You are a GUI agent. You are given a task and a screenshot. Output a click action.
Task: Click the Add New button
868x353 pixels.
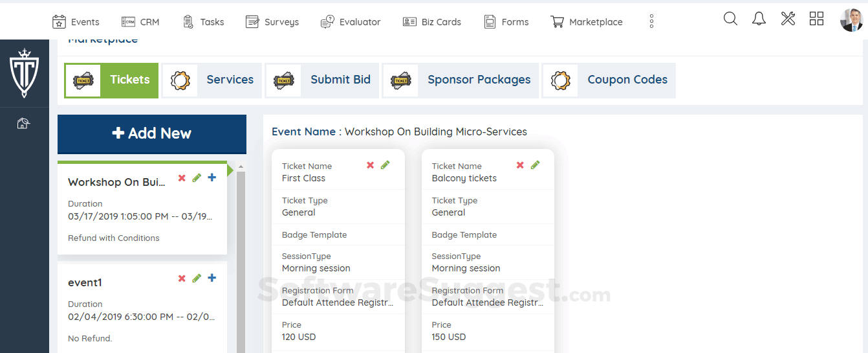tap(152, 133)
